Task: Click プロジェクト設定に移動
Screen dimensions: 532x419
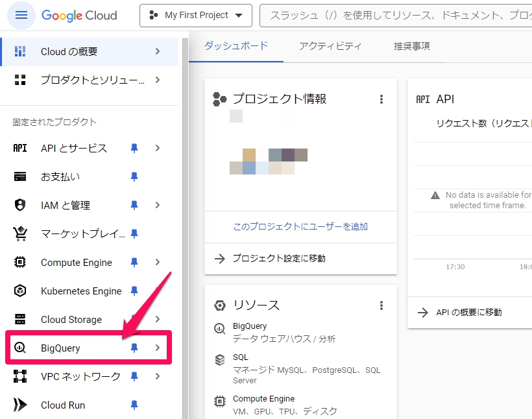Action: tap(280, 259)
